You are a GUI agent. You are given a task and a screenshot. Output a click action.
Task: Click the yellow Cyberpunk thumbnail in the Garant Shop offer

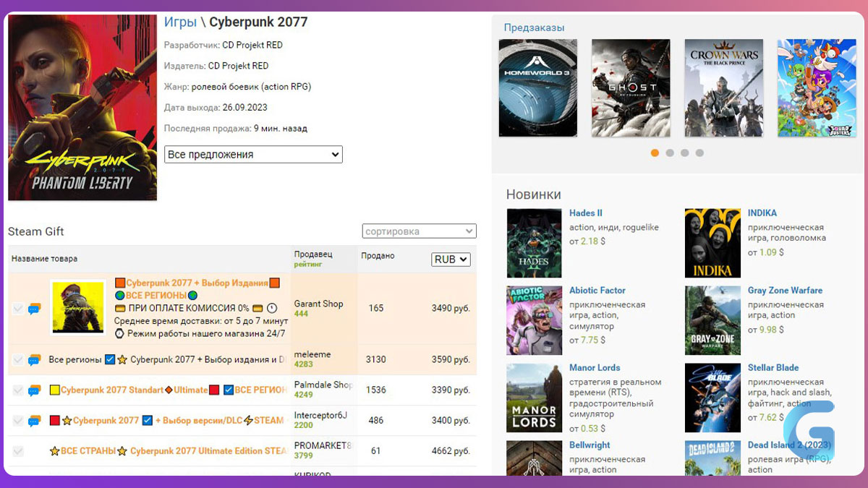click(x=78, y=307)
